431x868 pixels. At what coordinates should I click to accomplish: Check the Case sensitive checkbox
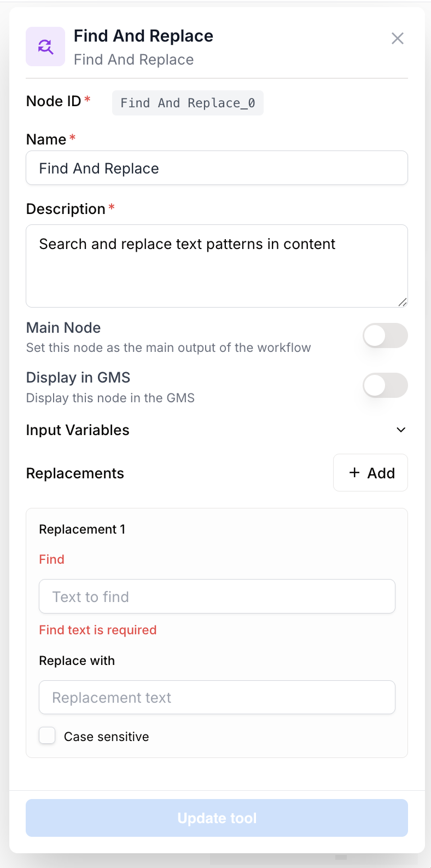click(x=47, y=736)
